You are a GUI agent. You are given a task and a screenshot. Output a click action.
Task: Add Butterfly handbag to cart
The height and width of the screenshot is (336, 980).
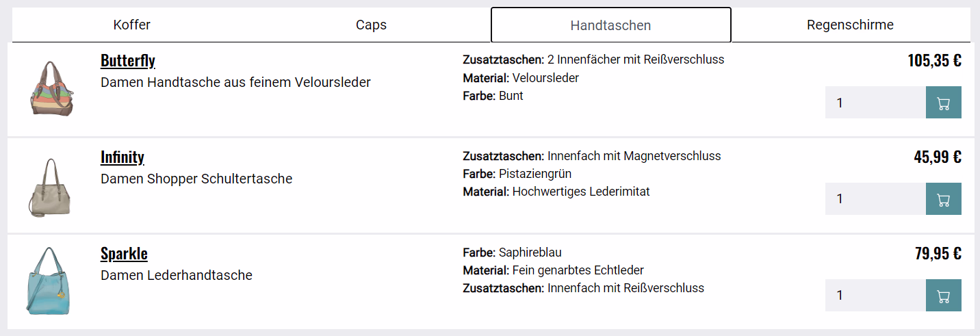(x=943, y=103)
